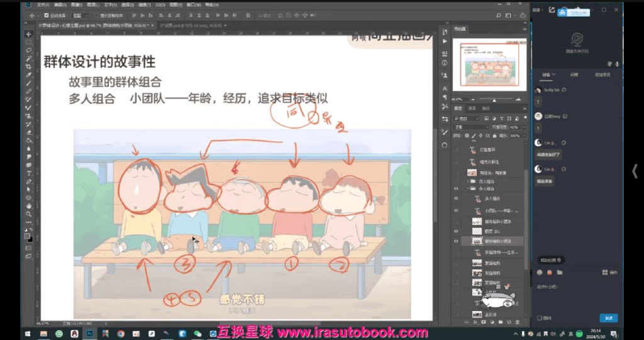644x340 pixels.
Task: Open Move tool preset picker arrow
Action: (x=37, y=16)
